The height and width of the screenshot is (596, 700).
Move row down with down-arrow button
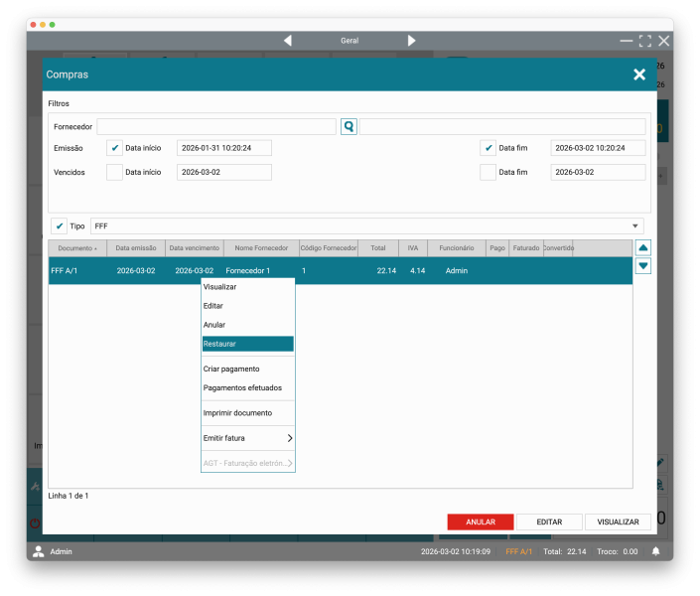point(642,265)
